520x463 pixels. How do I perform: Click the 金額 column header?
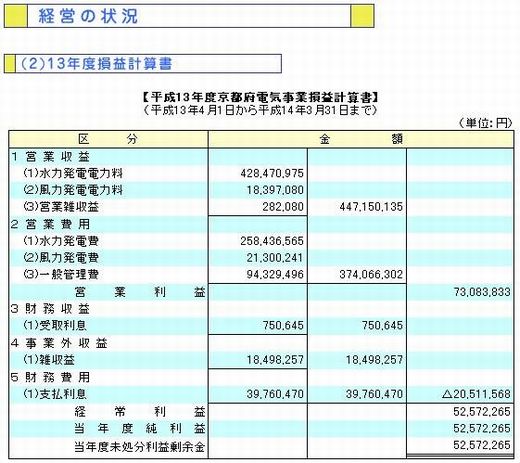[361, 139]
